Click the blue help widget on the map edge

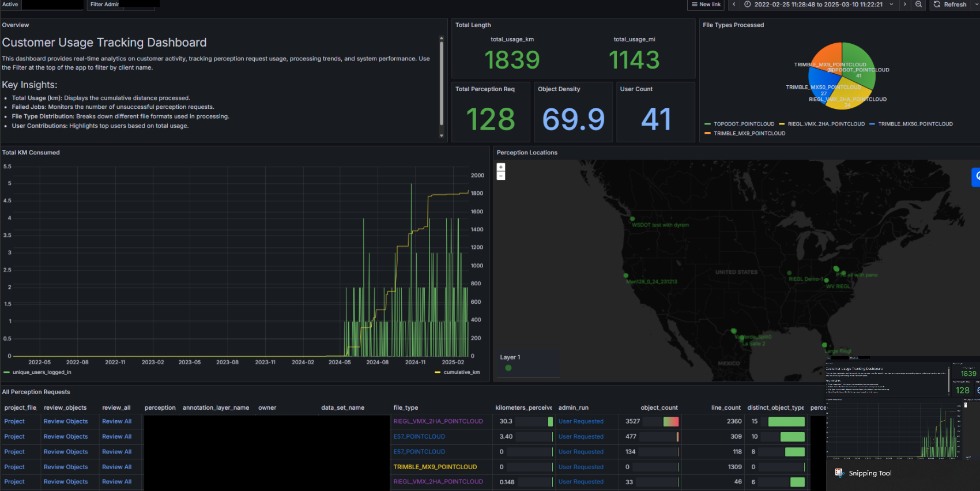pyautogui.click(x=976, y=177)
